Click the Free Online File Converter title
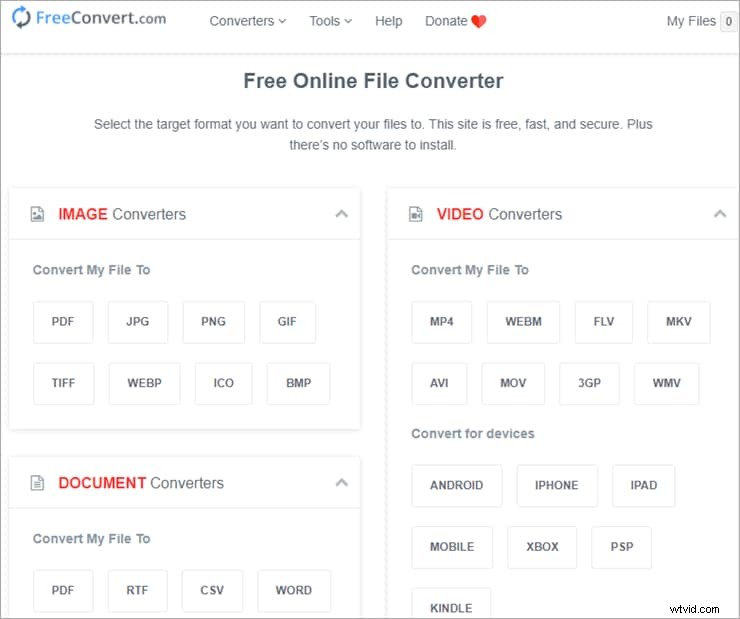 point(373,81)
